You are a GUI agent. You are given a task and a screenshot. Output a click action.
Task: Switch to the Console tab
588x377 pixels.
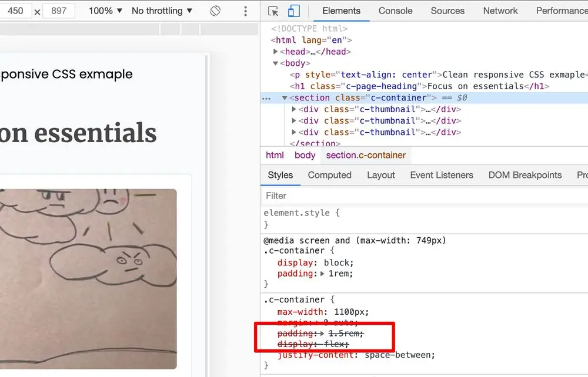[x=395, y=11]
